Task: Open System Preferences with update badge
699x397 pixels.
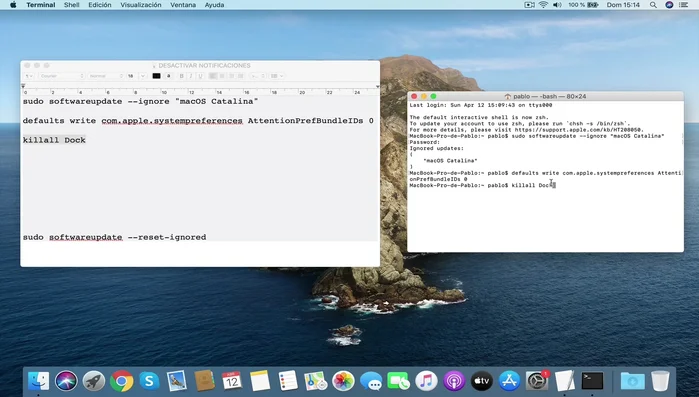Action: pos(537,381)
